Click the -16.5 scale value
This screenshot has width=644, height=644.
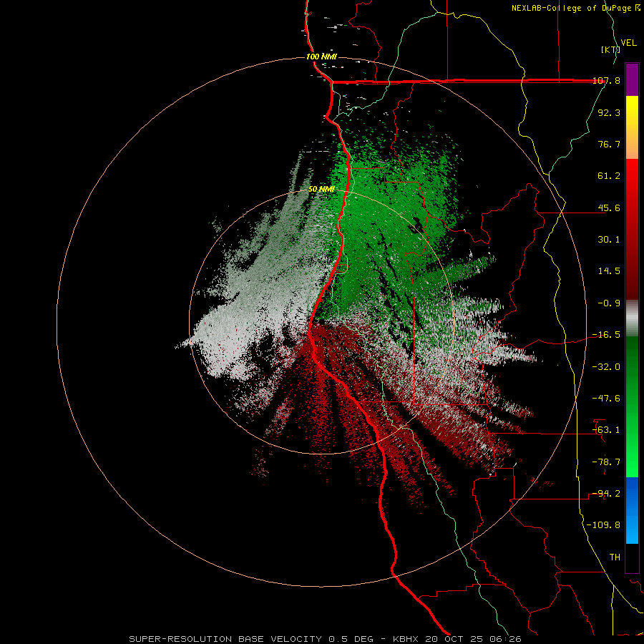click(x=606, y=334)
